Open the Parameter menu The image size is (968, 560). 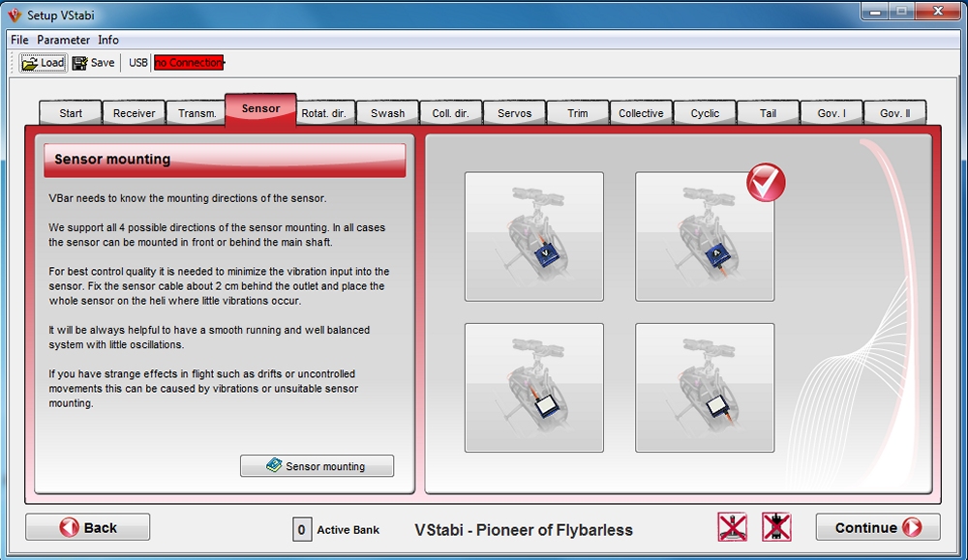63,40
